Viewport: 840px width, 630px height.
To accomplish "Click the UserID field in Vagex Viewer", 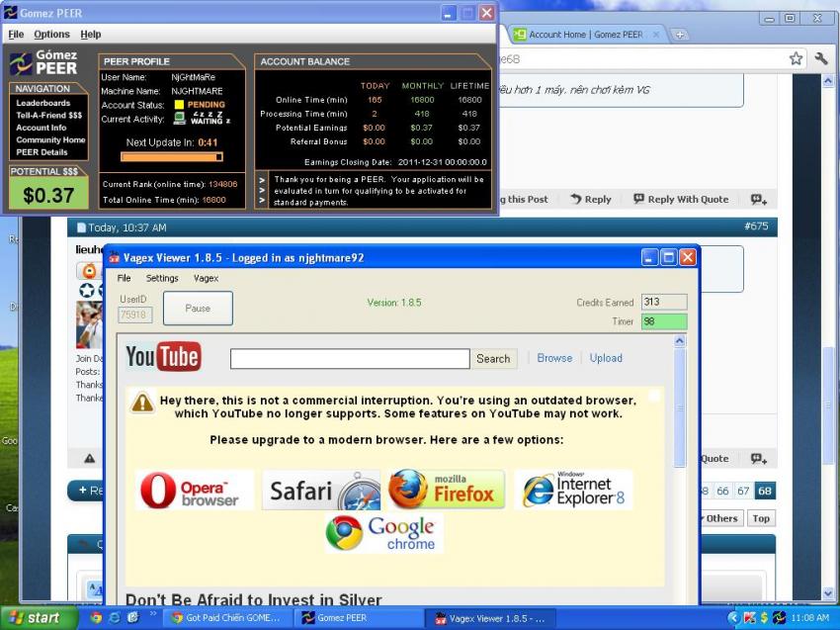I will click(135, 315).
